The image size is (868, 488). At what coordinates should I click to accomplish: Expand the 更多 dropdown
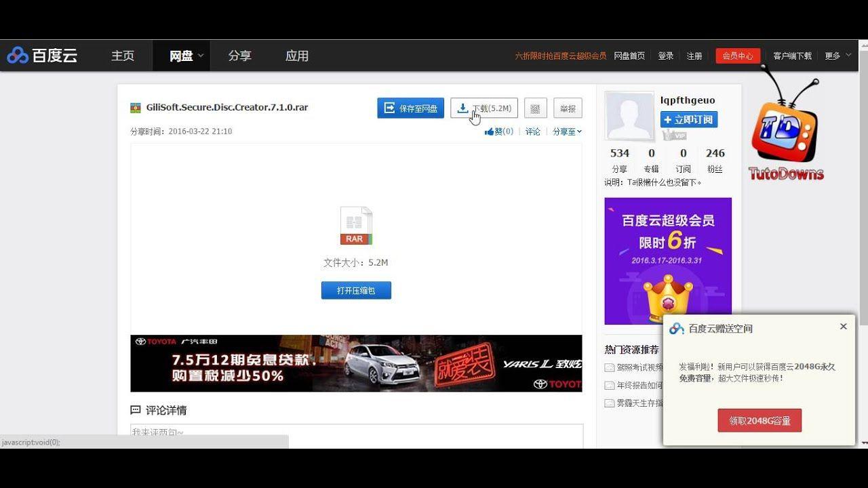click(x=837, y=56)
